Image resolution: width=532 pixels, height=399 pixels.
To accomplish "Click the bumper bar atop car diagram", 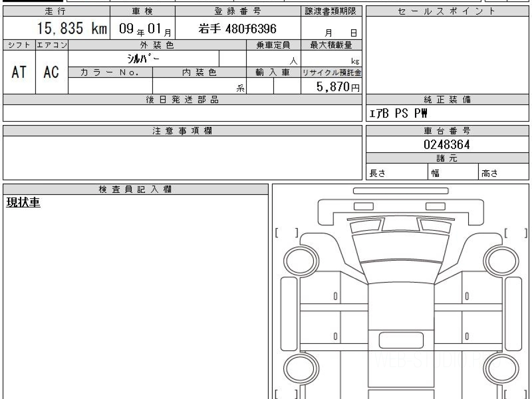I will (401, 191).
